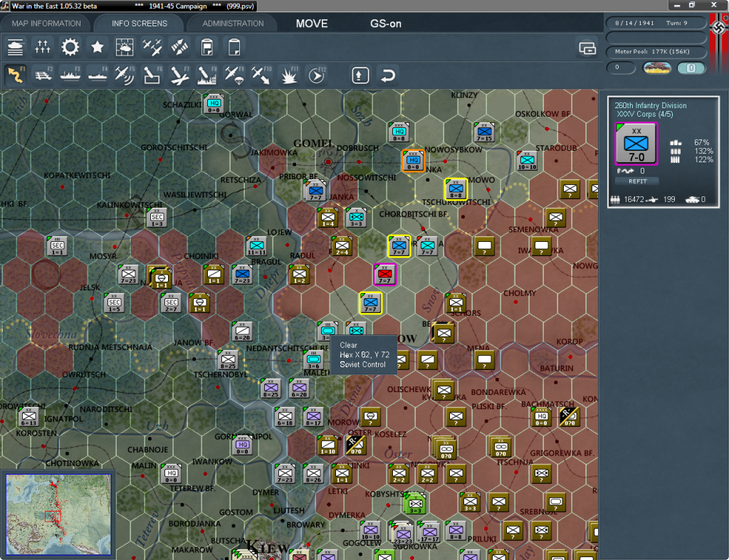The height and width of the screenshot is (560, 729).
Task: Click the 260th Infantry 7-0 unit counter in panel
Action: pyautogui.click(x=636, y=144)
